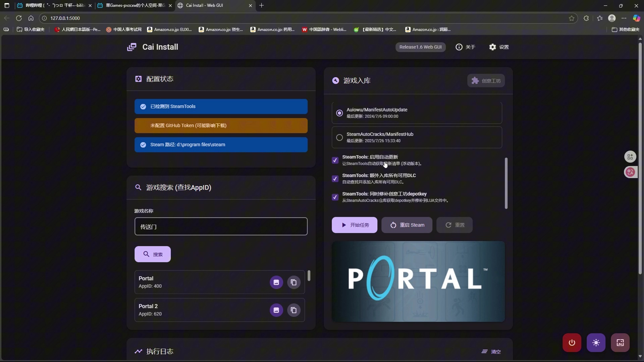Click the 已检测到 SteamTools status banner

pos(221,107)
